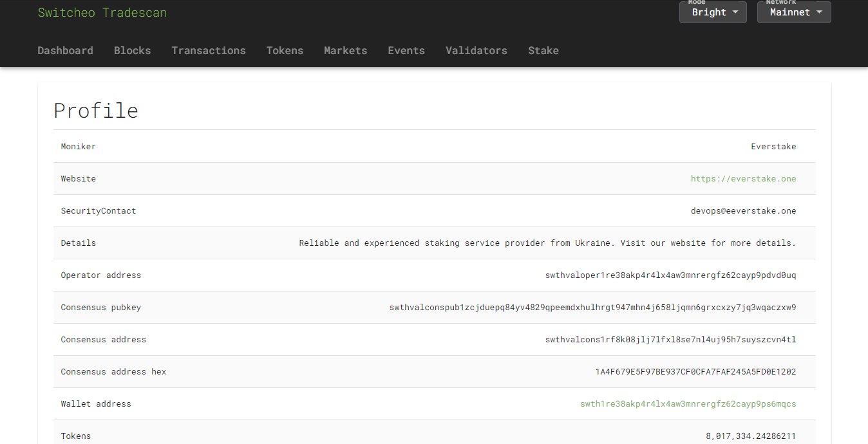
Task: Click the Moniker row label
Action: coord(79,147)
